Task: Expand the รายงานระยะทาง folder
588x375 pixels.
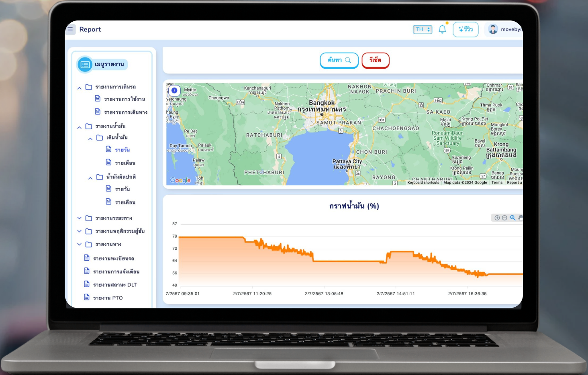Action: (80, 218)
